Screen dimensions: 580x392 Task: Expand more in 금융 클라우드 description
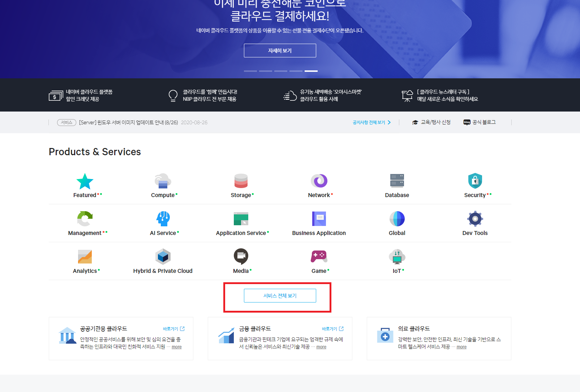click(321, 347)
